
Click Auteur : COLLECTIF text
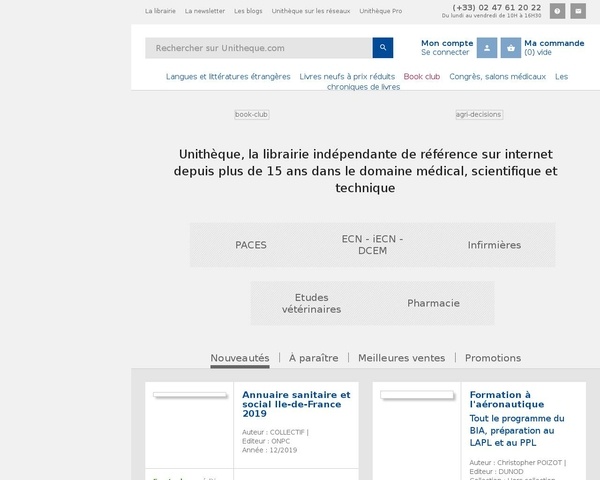pos(273,432)
